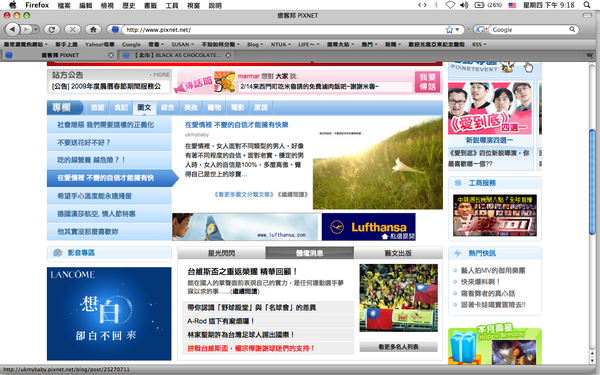Switch to the 星光閃閃 tab
This screenshot has height=375, width=600.
point(222,253)
